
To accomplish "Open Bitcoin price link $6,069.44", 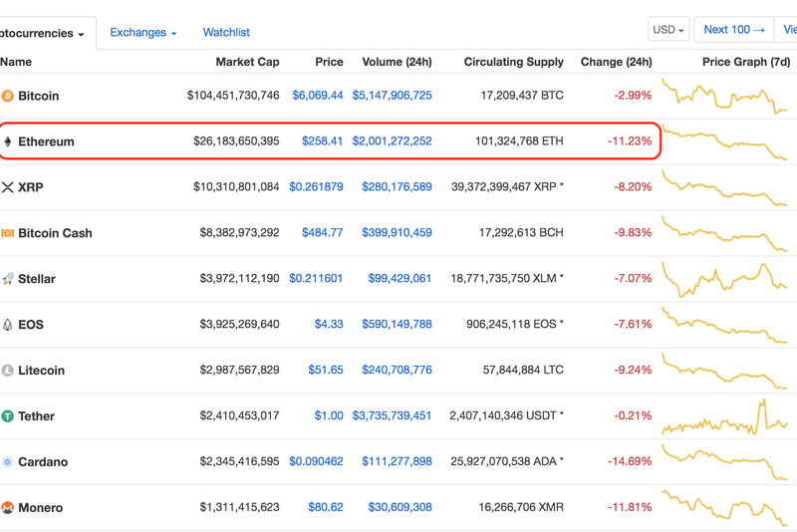I will coord(317,96).
